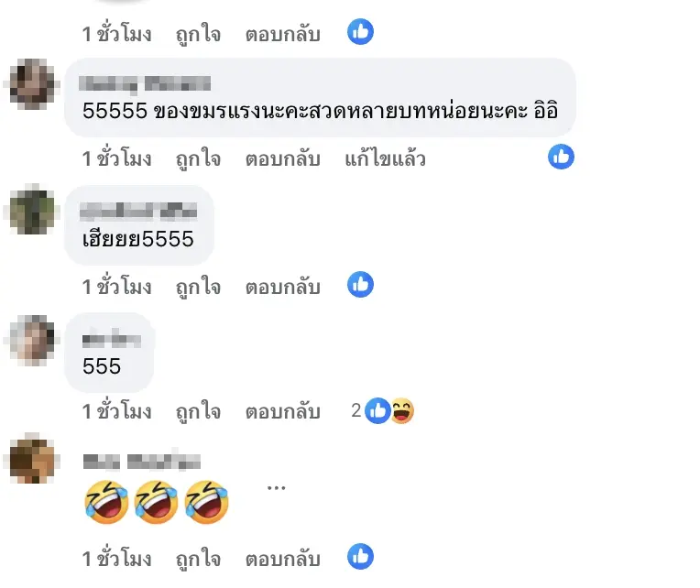Open the avatar of the '555' commenter
700x588 pixels.
coord(32,340)
